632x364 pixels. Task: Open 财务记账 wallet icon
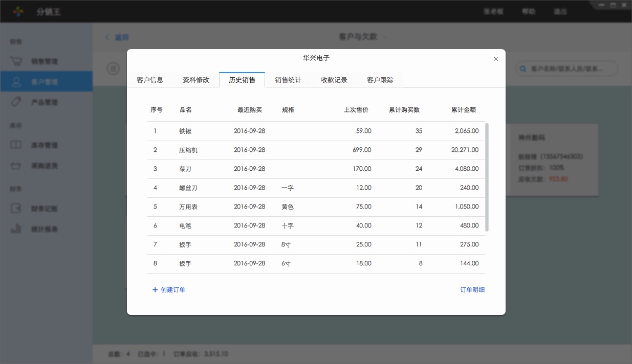tap(16, 209)
